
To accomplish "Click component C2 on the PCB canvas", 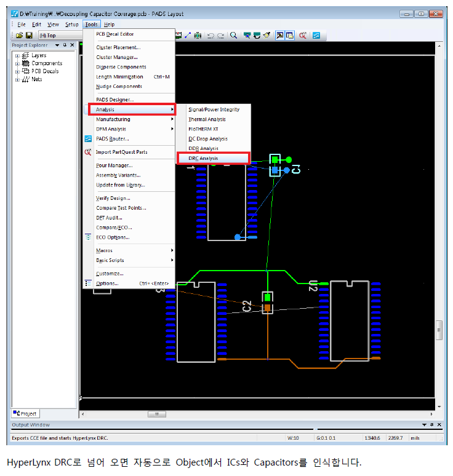I will click(x=267, y=302).
